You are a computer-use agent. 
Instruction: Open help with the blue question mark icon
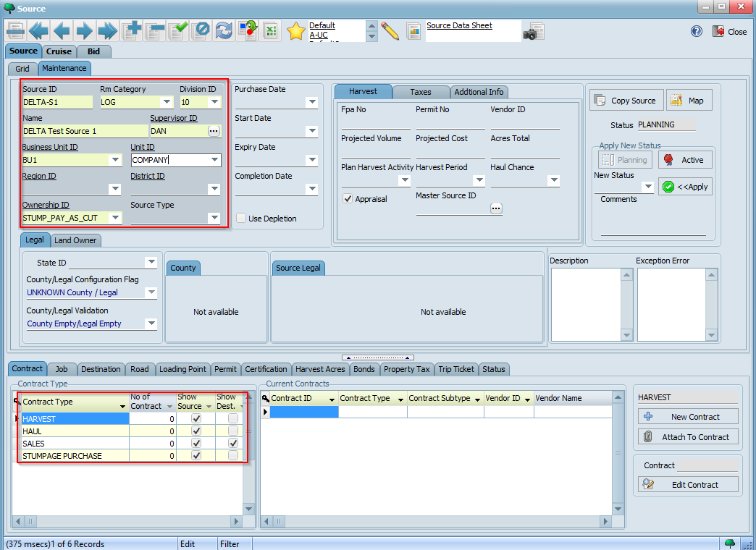coord(696,31)
